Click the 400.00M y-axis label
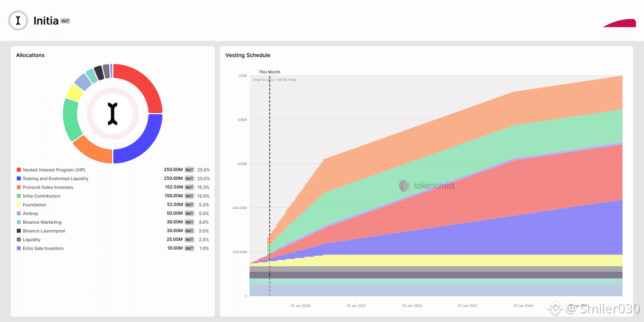Image resolution: width=644 pixels, height=322 pixels. pyautogui.click(x=240, y=208)
